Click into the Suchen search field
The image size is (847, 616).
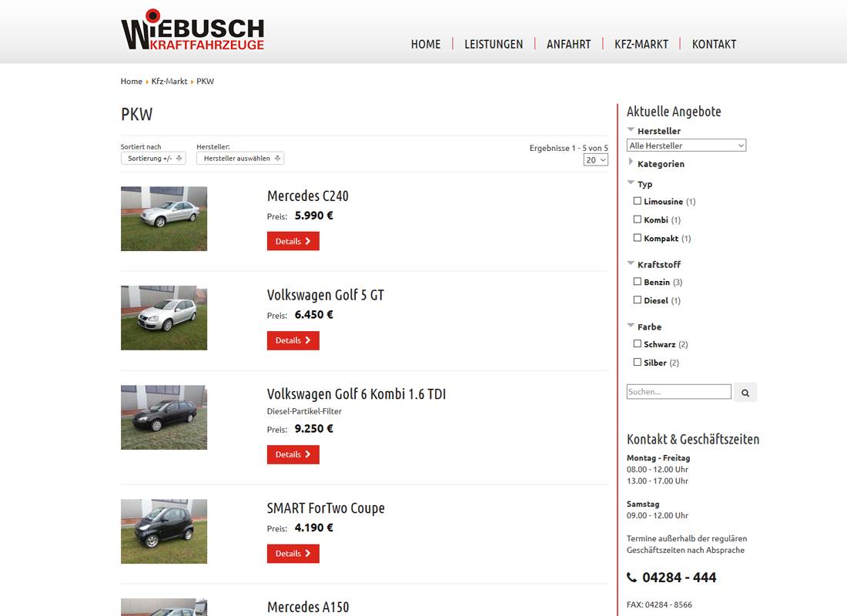[x=679, y=392]
